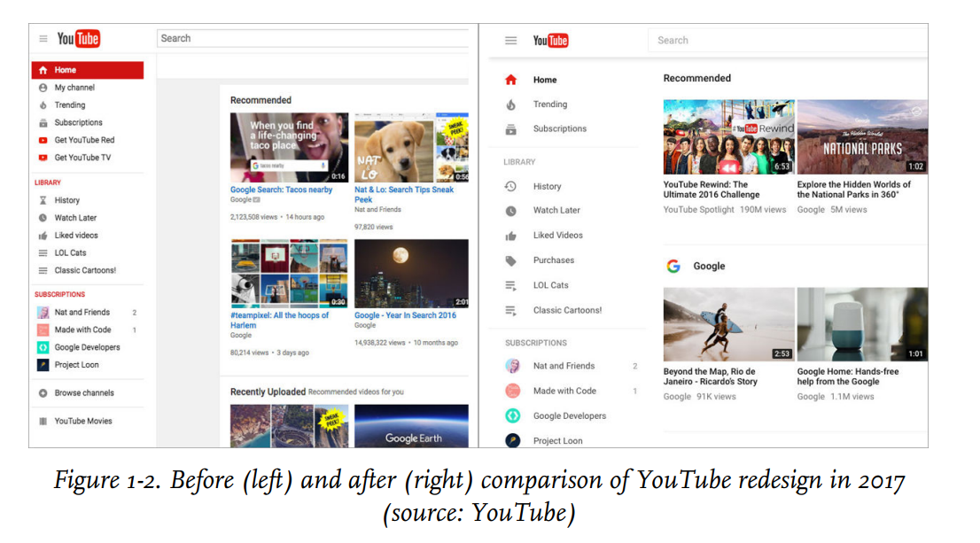This screenshot has height=543, width=980.
Task: Click search field in new YouTube layout
Action: 788,40
